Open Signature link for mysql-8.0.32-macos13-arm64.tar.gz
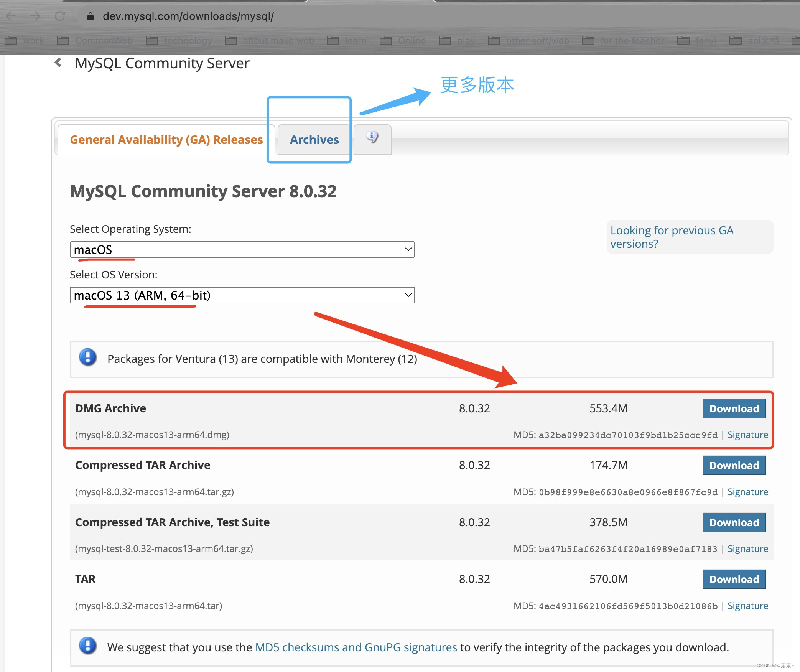The image size is (800, 672). 747,492
